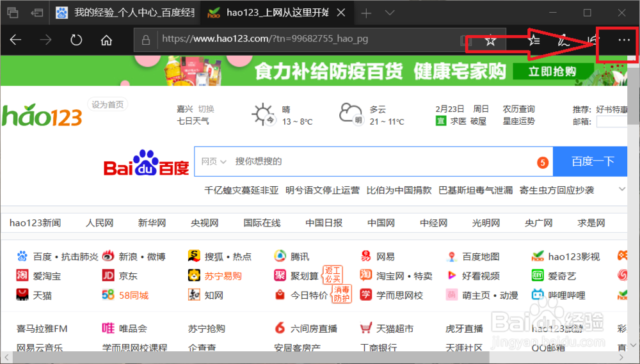640x364 pixels.
Task: Open the 网页 search type dropdown
Action: pyautogui.click(x=214, y=162)
